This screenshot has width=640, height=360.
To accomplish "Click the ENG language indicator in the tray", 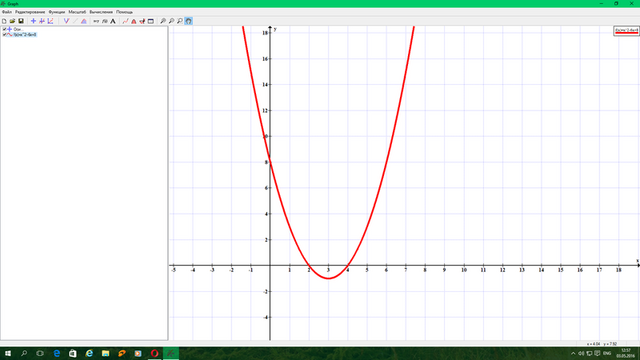I will point(607,353).
